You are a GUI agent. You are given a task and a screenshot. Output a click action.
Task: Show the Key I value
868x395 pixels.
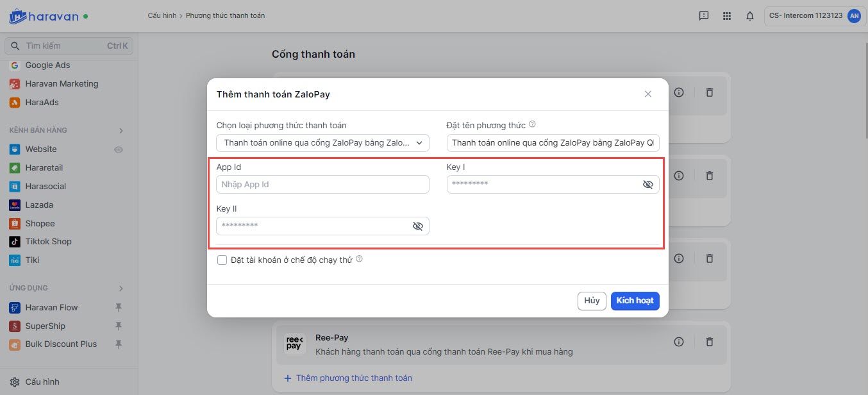(x=647, y=185)
